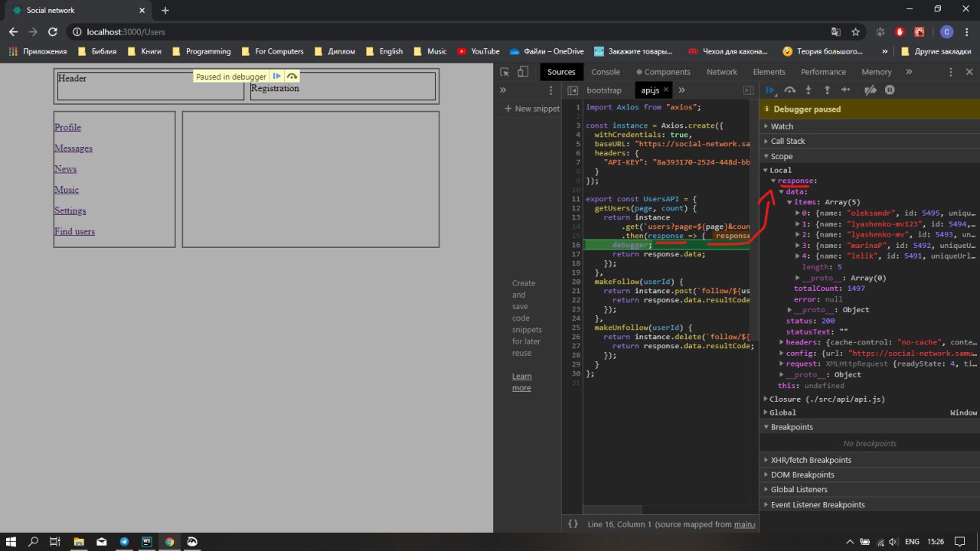Deactivate all breakpoints toggle
The height and width of the screenshot is (551, 980).
pyautogui.click(x=870, y=90)
